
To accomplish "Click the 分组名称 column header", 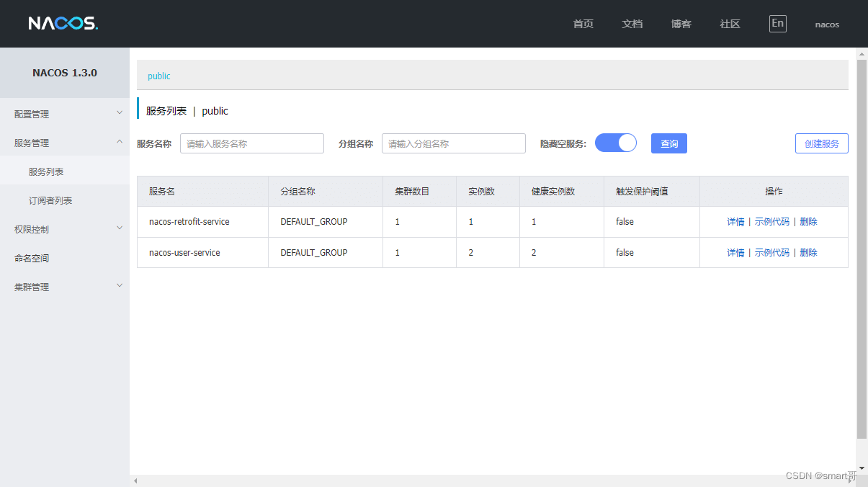I will click(326, 192).
